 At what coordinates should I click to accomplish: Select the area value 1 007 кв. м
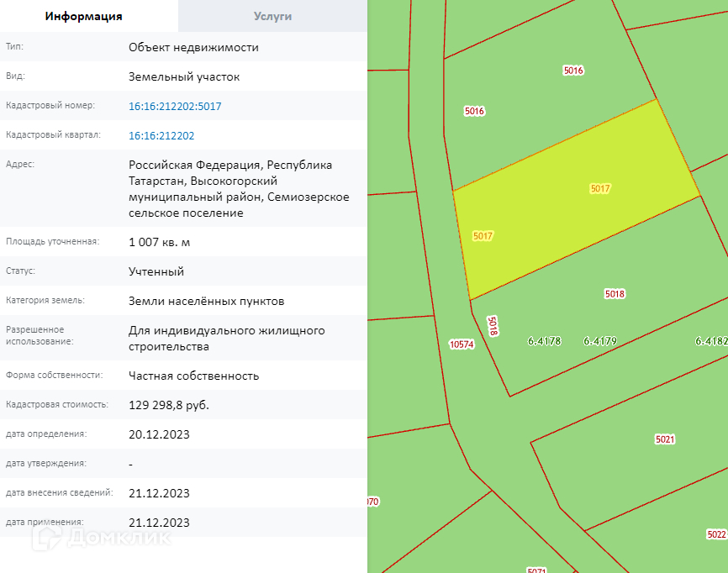pos(159,242)
